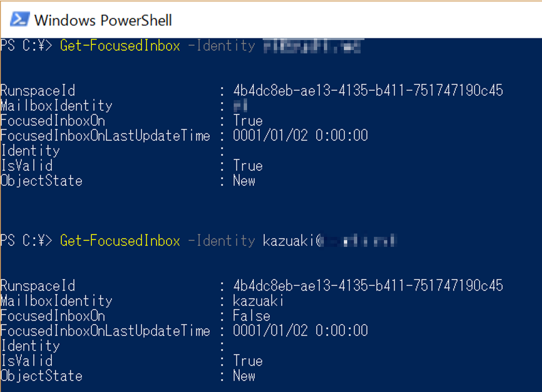Click the PowerShell icon in title bar

coord(19,19)
